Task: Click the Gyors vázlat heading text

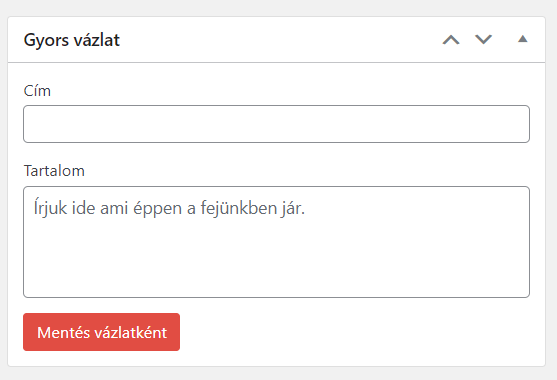Action: coord(72,40)
